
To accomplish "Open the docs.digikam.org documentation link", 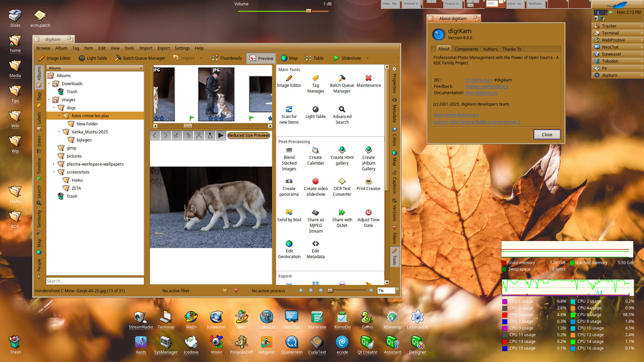I will point(481,93).
